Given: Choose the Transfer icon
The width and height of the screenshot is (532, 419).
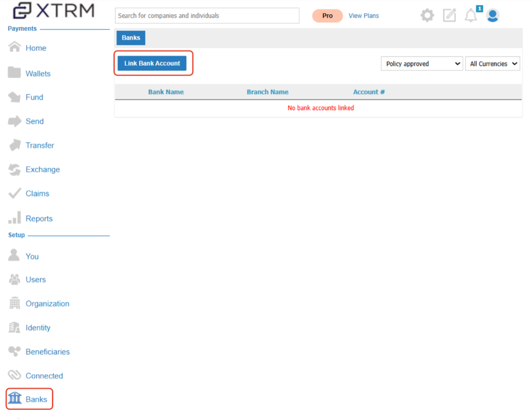Looking at the screenshot, I should click(x=15, y=145).
